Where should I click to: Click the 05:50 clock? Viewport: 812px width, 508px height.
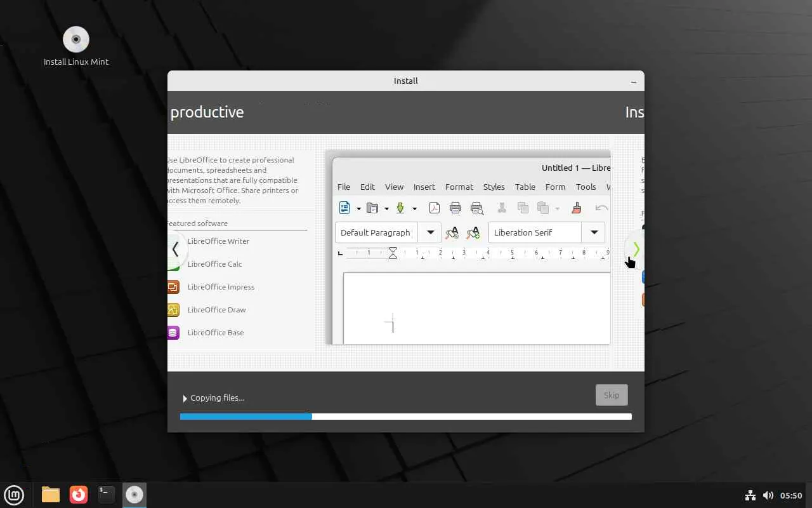pyautogui.click(x=791, y=495)
